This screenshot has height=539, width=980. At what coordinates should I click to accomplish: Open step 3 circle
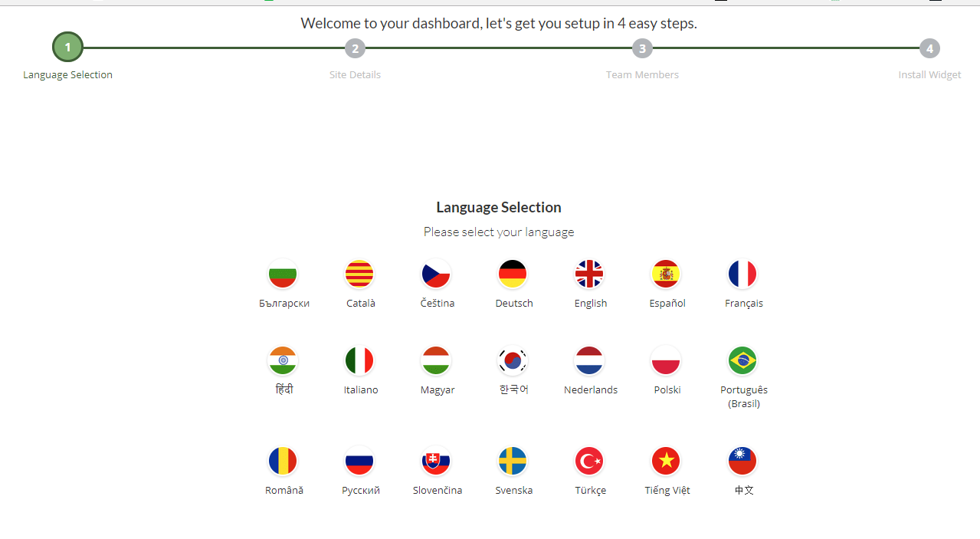642,48
